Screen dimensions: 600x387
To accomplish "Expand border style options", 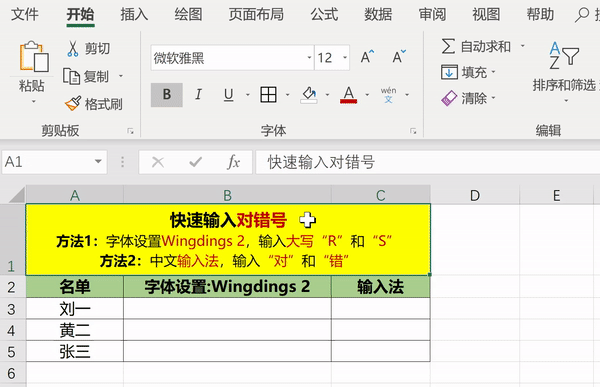I will [x=287, y=95].
